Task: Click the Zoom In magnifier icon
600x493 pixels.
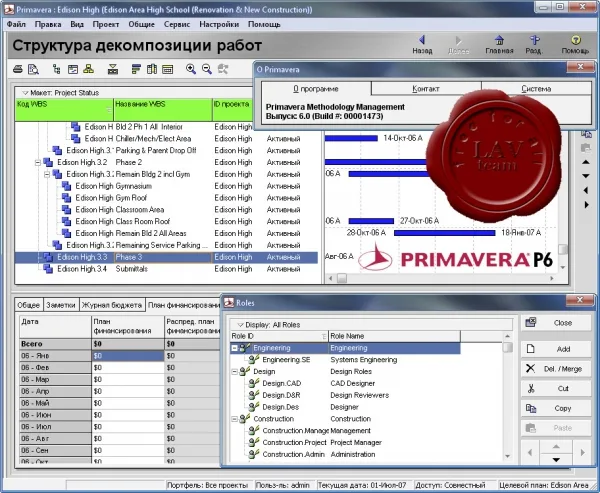Action: [191, 69]
